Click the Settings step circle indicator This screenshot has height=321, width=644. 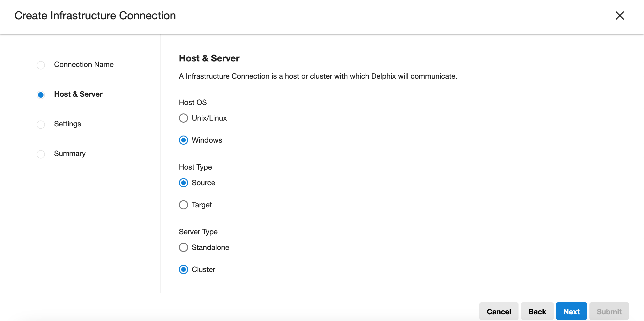pos(41,124)
